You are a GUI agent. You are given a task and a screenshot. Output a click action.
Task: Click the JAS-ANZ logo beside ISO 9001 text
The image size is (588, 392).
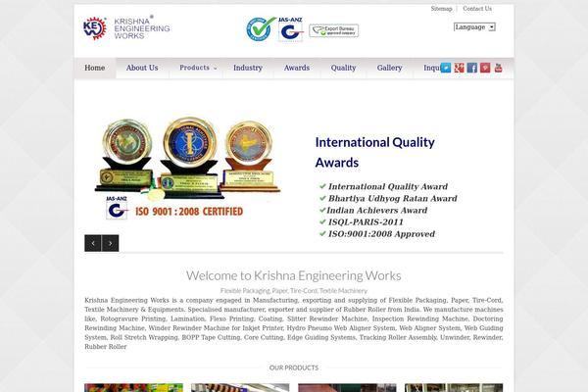[x=117, y=208]
